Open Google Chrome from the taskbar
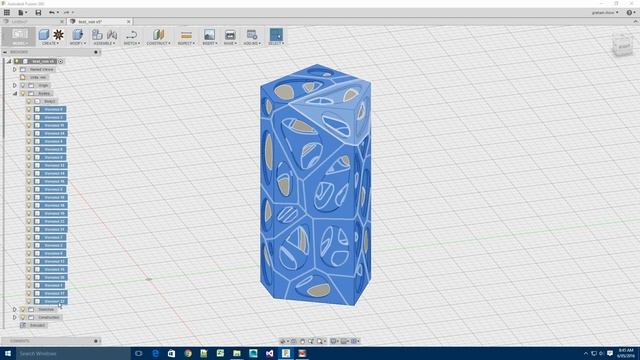Image resolution: width=640 pixels, height=360 pixels. pyautogui.click(x=188, y=353)
